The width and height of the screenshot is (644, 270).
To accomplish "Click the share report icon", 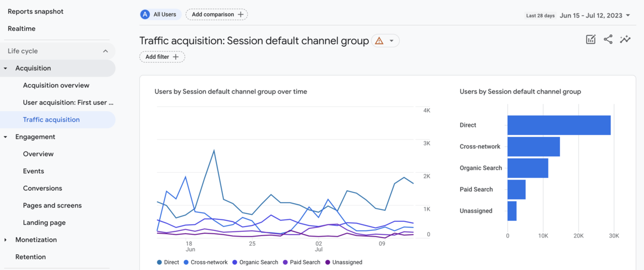I will point(608,40).
